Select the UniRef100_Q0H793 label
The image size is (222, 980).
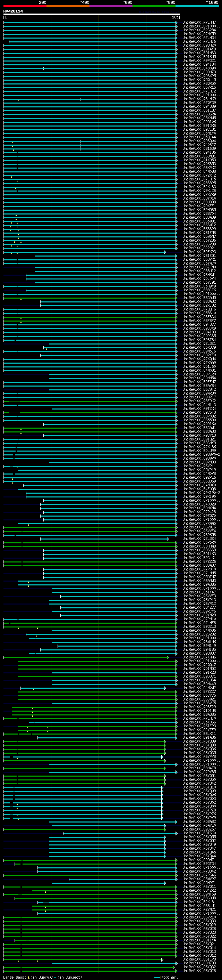[x=199, y=963]
